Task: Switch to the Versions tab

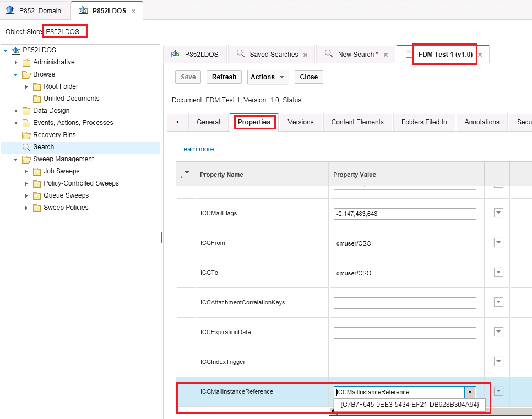Action: (x=300, y=122)
